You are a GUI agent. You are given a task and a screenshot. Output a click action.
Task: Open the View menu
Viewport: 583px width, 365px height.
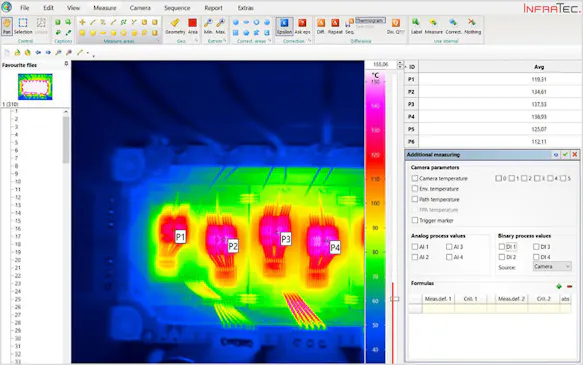point(73,8)
